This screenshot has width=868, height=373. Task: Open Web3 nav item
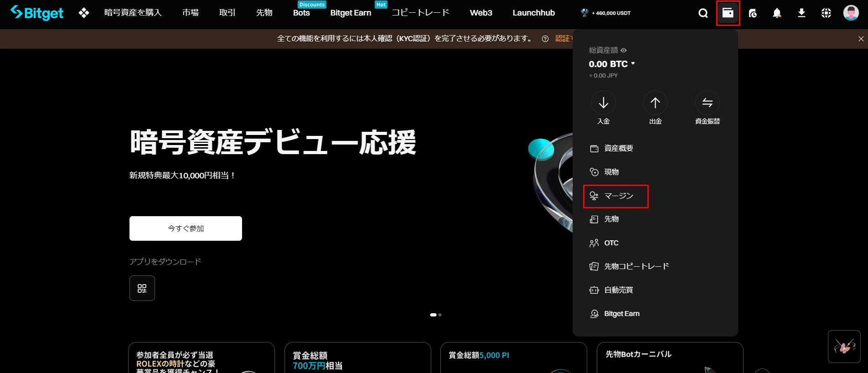click(481, 13)
